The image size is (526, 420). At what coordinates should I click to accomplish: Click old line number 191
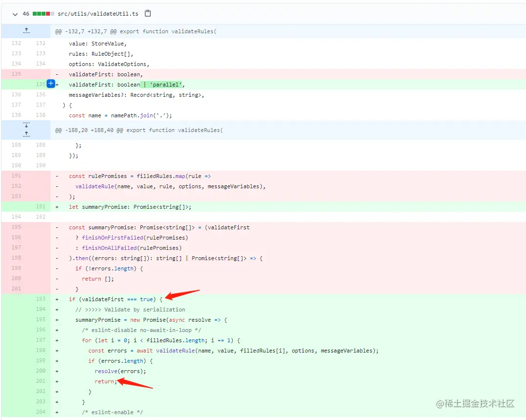[x=16, y=176]
